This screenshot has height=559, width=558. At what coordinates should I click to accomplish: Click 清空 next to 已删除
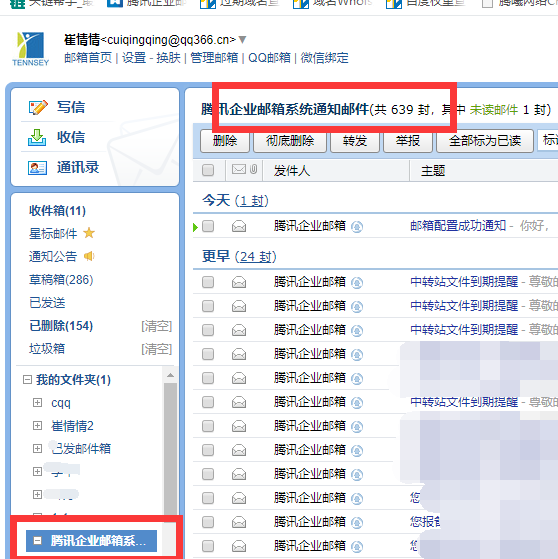157,326
